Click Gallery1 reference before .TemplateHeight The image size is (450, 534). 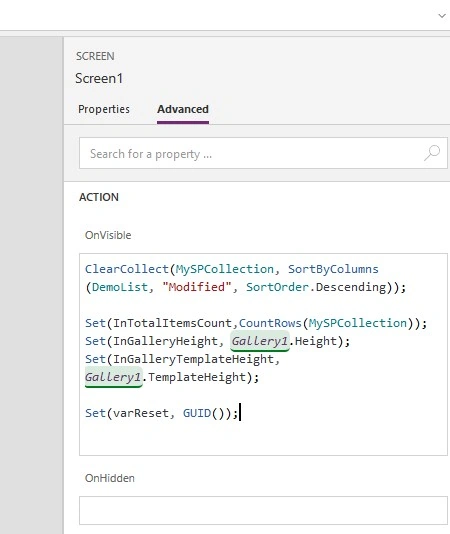coord(113,377)
